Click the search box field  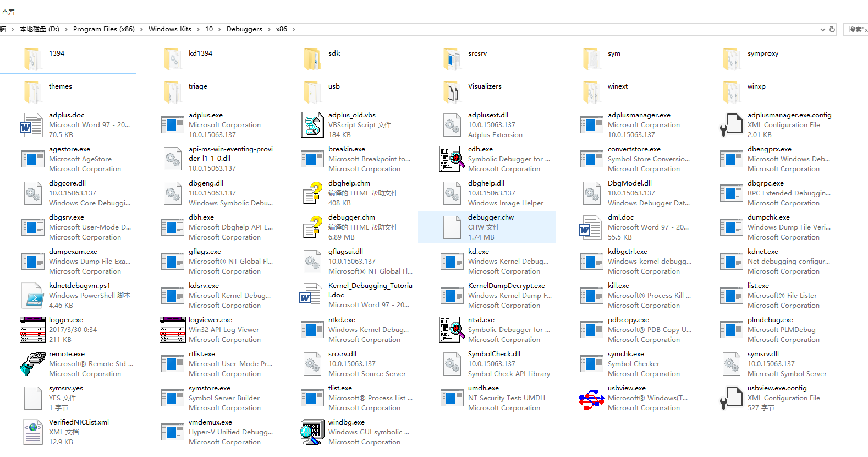[856, 30]
